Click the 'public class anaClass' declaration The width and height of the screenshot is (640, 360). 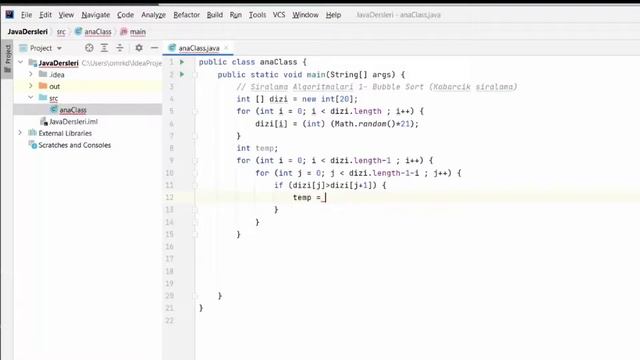tap(248, 62)
